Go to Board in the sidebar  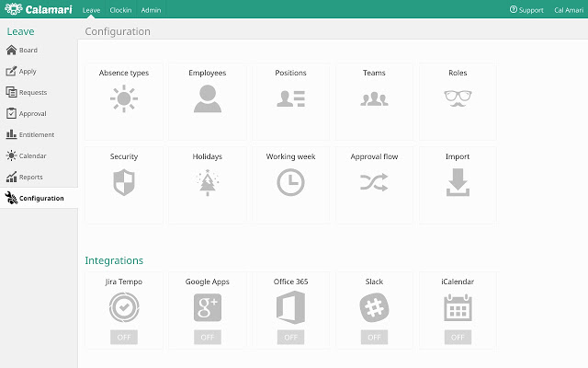[x=28, y=50]
